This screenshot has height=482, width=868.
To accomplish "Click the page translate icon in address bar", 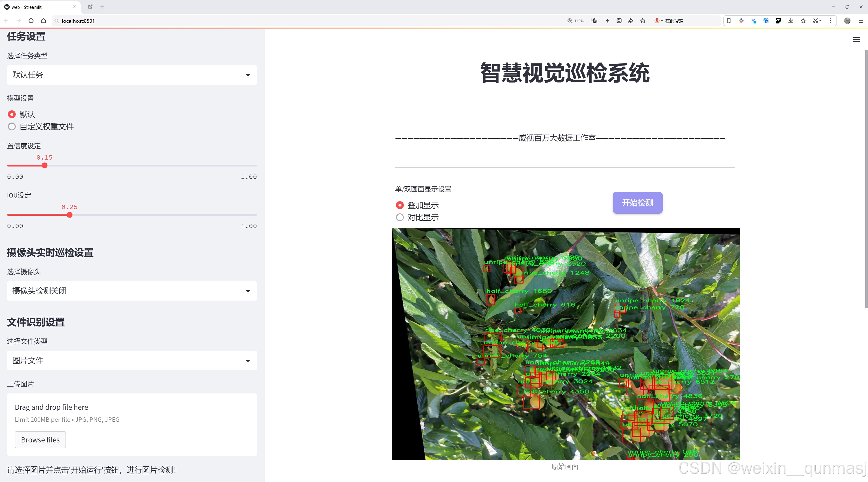I will [594, 21].
